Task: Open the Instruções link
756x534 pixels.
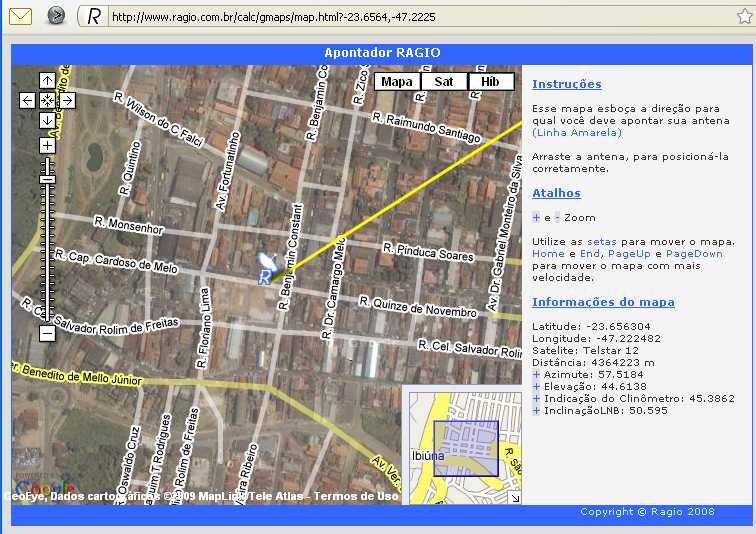Action: (x=567, y=84)
